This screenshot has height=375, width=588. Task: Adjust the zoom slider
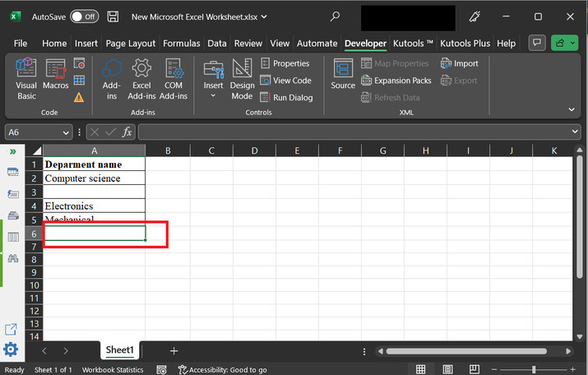click(534, 369)
